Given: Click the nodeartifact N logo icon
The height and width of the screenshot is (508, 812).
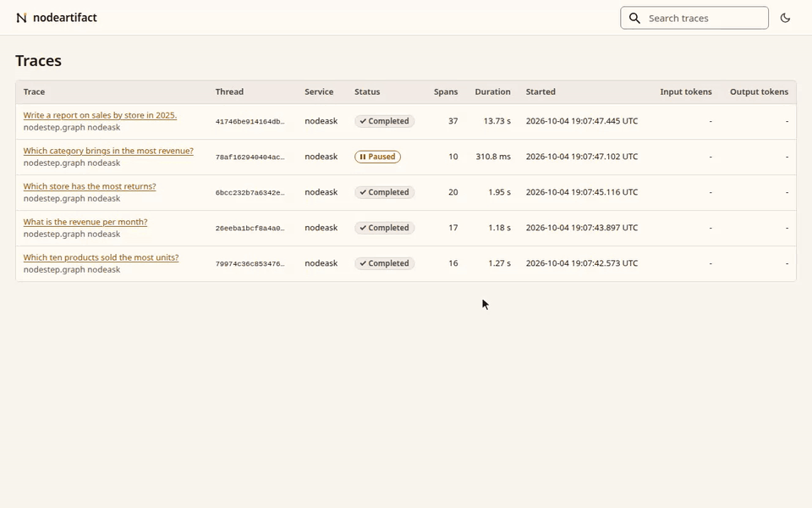Looking at the screenshot, I should 21,18.
